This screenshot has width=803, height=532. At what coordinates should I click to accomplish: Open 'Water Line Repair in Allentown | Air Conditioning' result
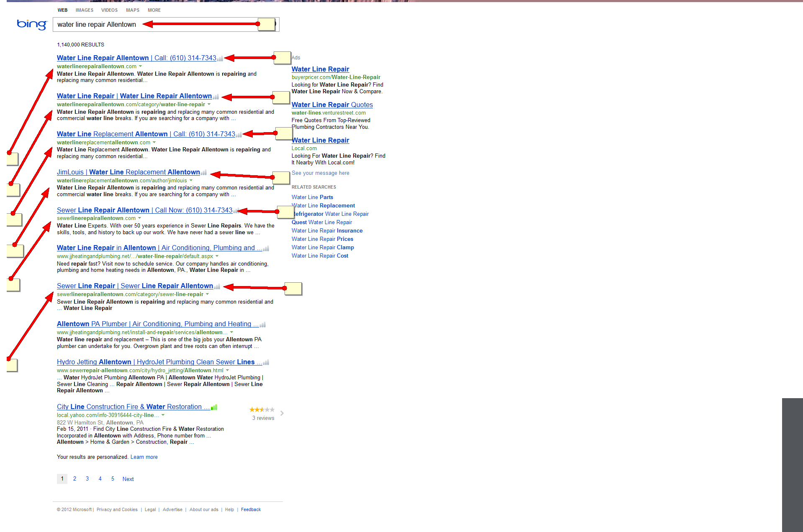pos(159,248)
